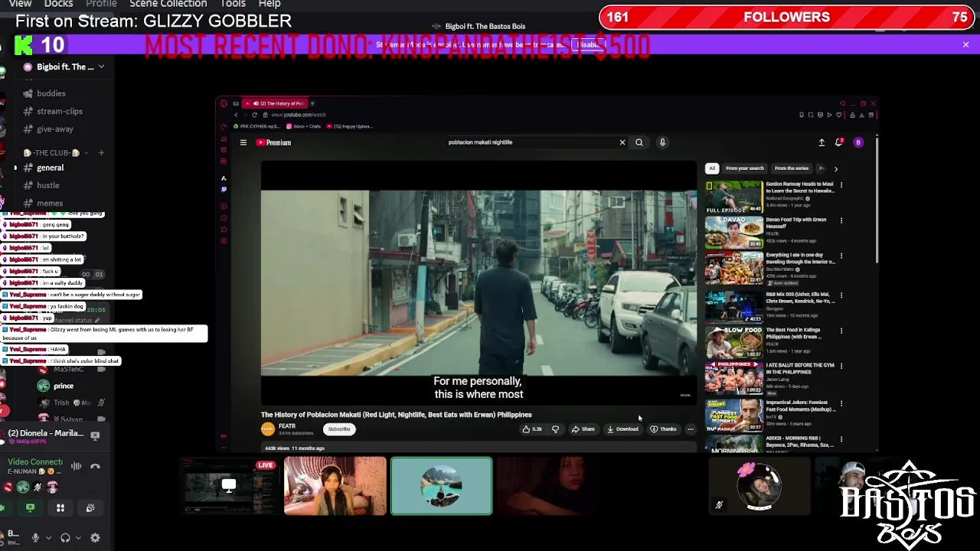Open more actions under the video
Image resolution: width=980 pixels, height=551 pixels.
pos(691,429)
